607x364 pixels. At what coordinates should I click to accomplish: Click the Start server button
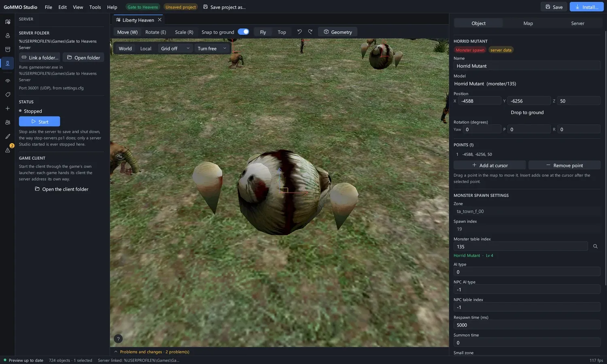tap(40, 121)
